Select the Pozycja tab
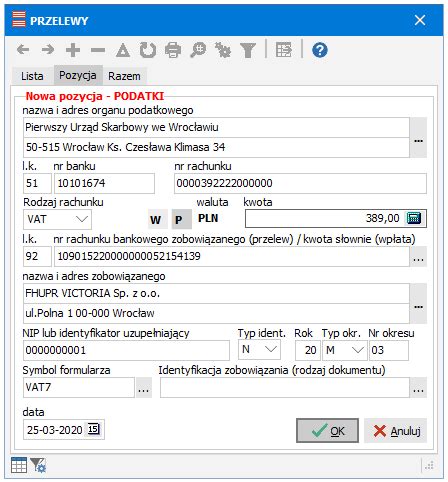 pyautogui.click(x=78, y=75)
